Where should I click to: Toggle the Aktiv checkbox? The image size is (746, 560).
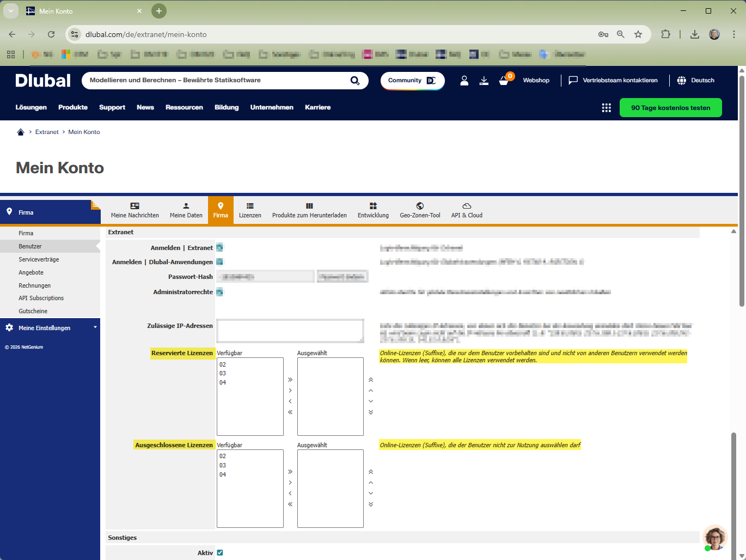(x=220, y=552)
